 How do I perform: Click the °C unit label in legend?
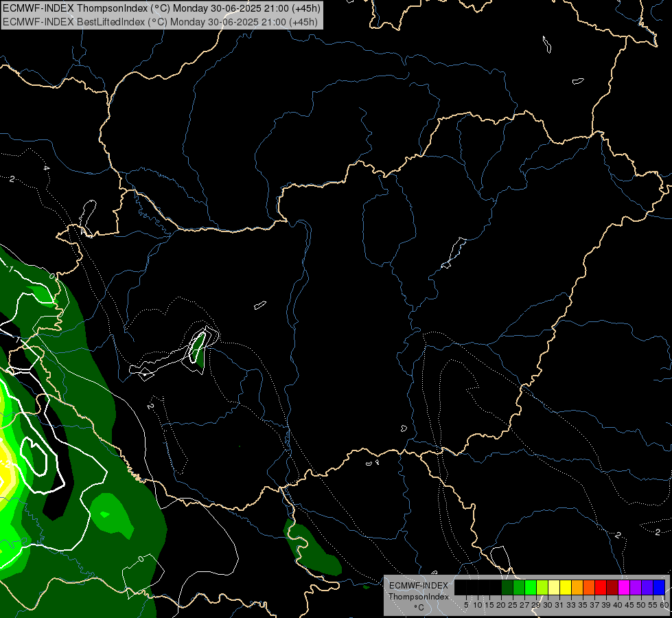pos(419,607)
